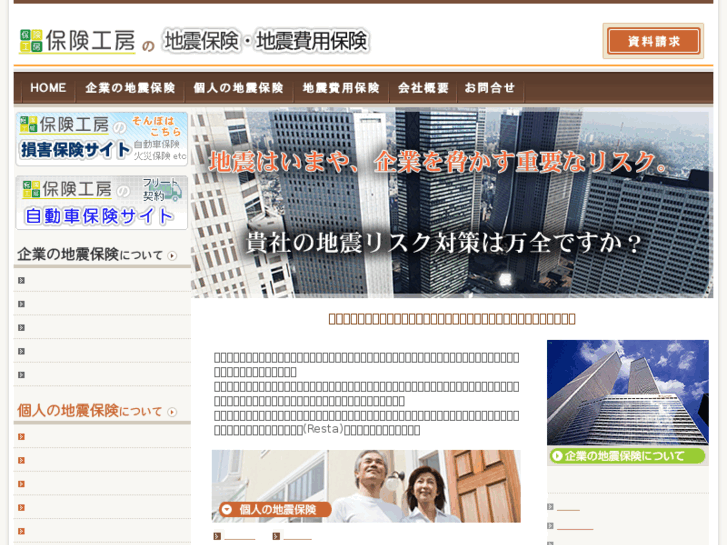Click arrow icon beside 個人の地震保険について heading

pyautogui.click(x=172, y=412)
